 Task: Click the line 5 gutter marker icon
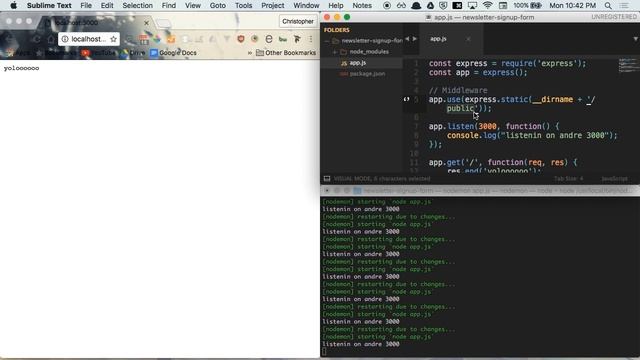(406, 99)
